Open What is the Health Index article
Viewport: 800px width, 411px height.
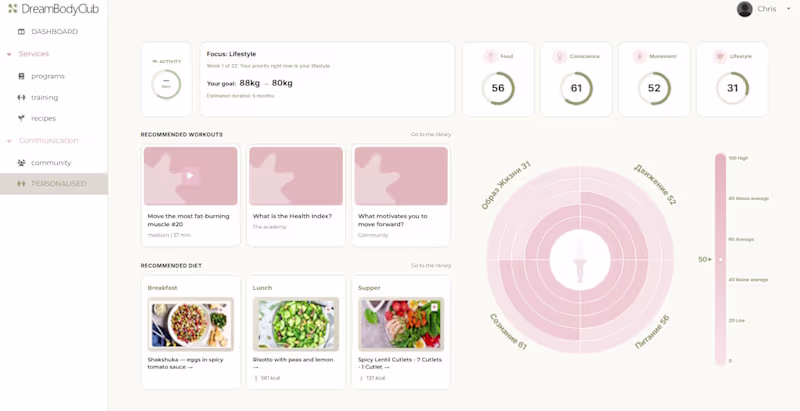point(292,216)
